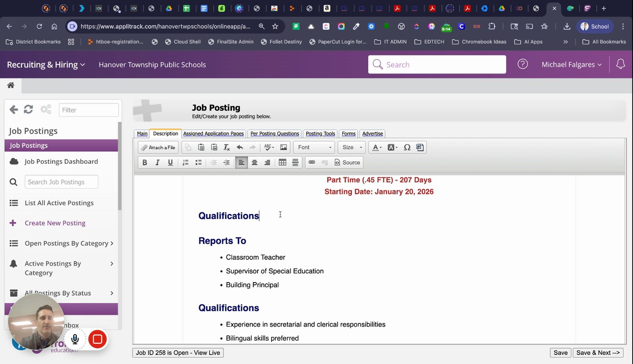Insert a table in the editor
This screenshot has width=633, height=364.
pos(282,162)
